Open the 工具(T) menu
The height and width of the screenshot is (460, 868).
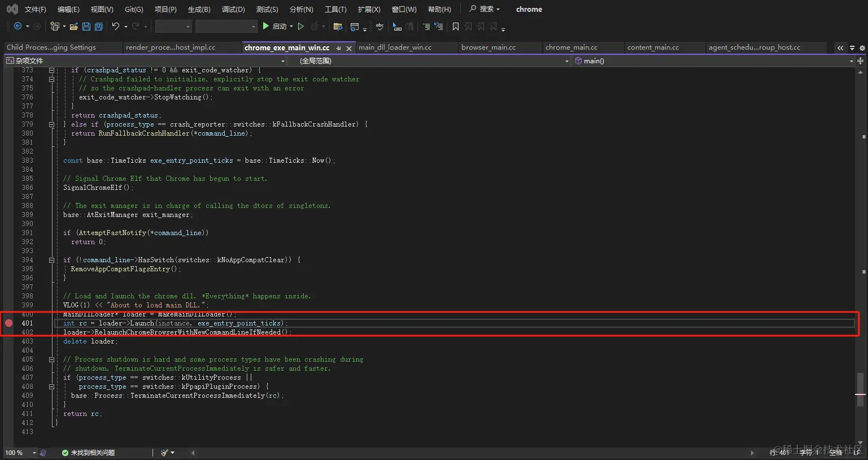point(335,9)
